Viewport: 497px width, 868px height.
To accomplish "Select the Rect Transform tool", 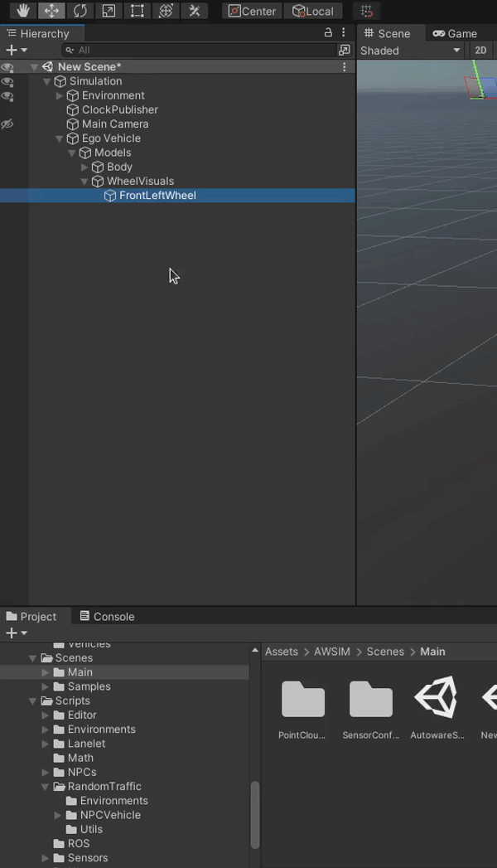I will click(x=137, y=11).
